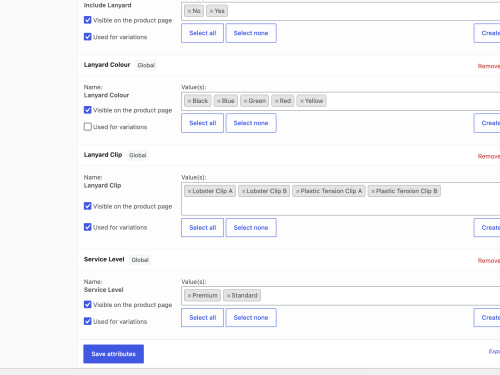Image resolution: width=500 pixels, height=375 pixels.
Task: Click the Global badge beside Lanyard Colour
Action: point(146,65)
